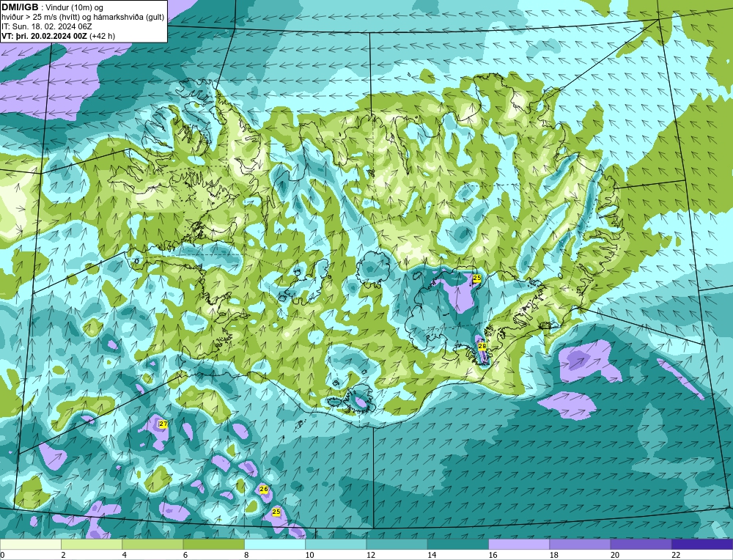Click the legend scale label 4

(x=125, y=555)
